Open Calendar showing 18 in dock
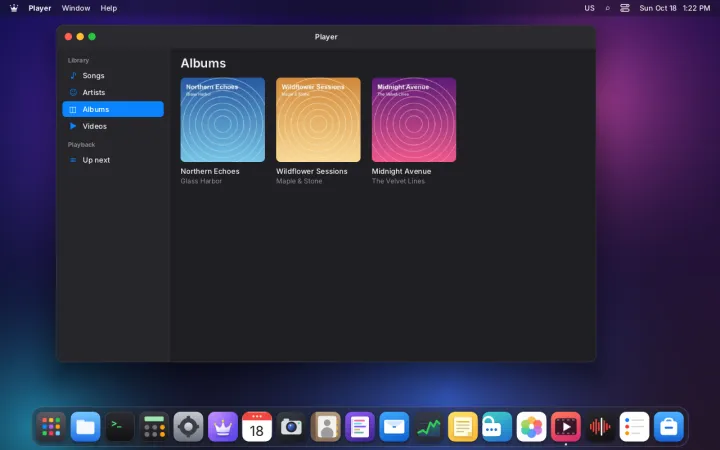Screen dimensions: 720x450 [257, 427]
